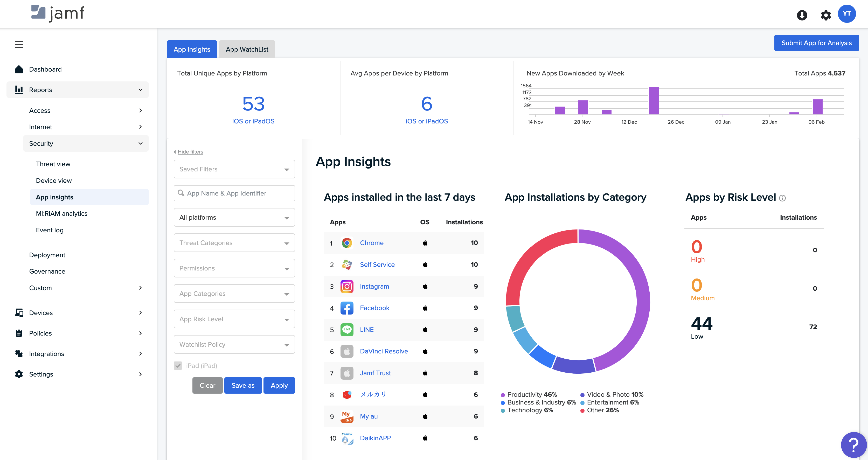This screenshot has width=868, height=460.
Task: Click the Settings gear icon in sidebar
Action: [x=19, y=374]
